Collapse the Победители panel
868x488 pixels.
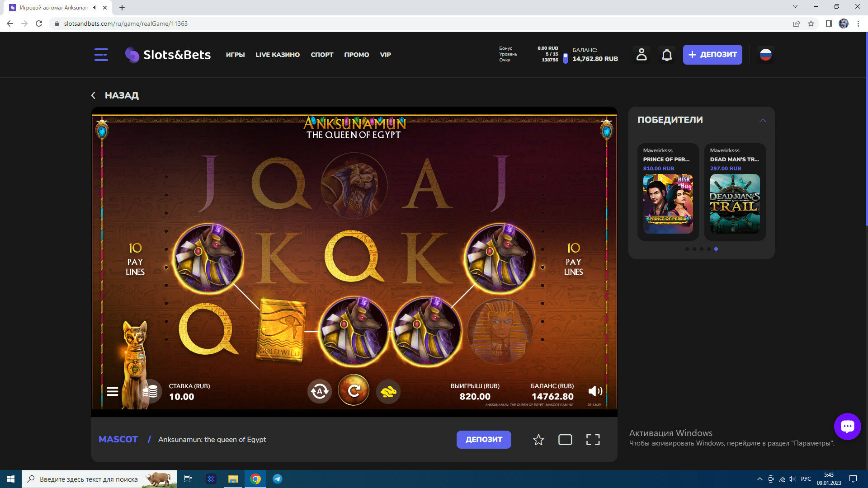(x=763, y=120)
